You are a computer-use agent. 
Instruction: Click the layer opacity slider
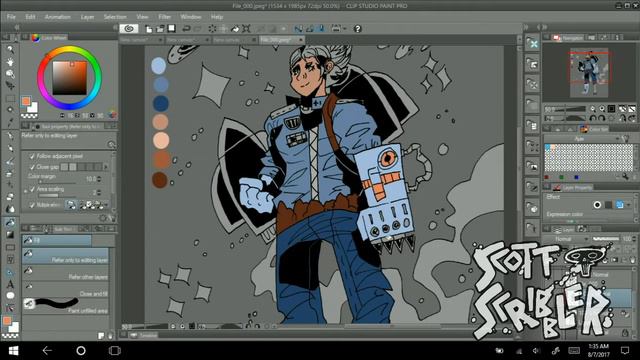pos(606,239)
